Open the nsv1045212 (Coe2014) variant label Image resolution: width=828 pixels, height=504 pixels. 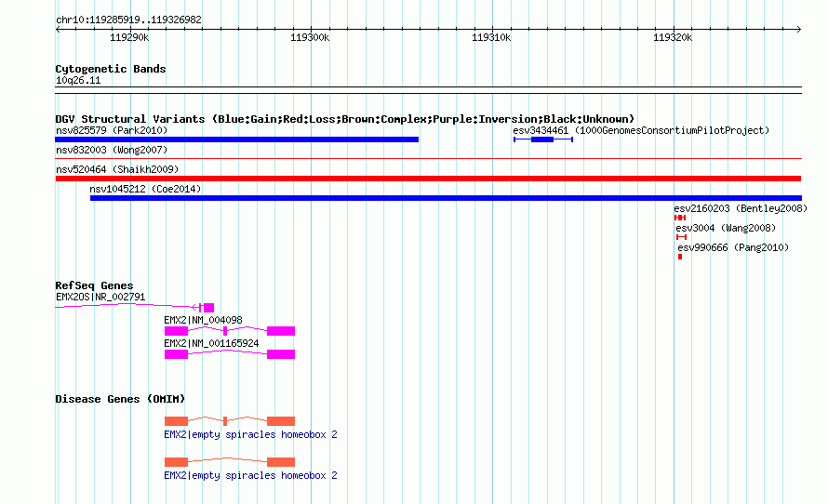click(145, 189)
